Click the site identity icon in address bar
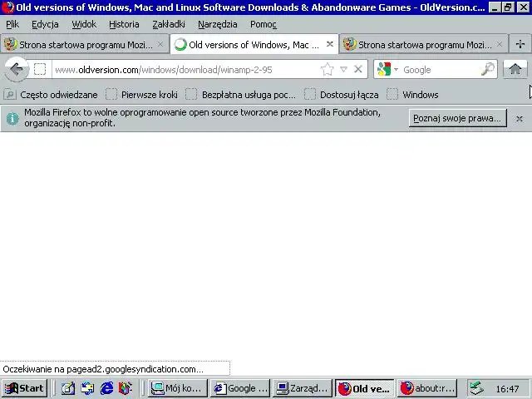The height and width of the screenshot is (399, 532). coord(40,70)
